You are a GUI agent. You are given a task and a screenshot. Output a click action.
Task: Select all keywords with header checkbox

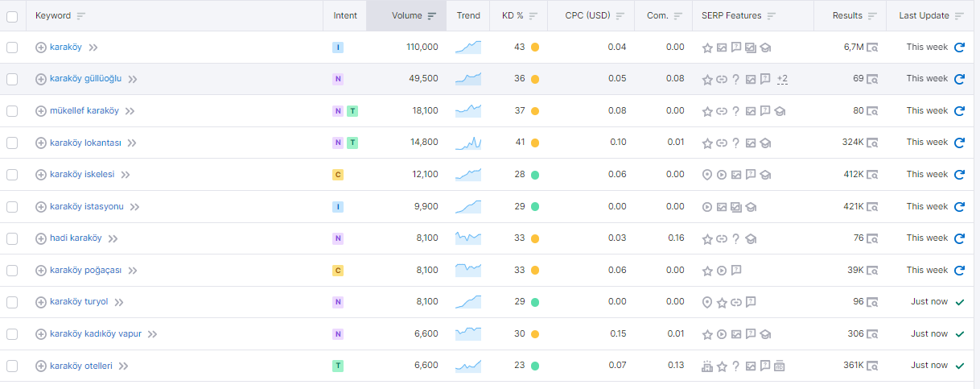pos(12,16)
